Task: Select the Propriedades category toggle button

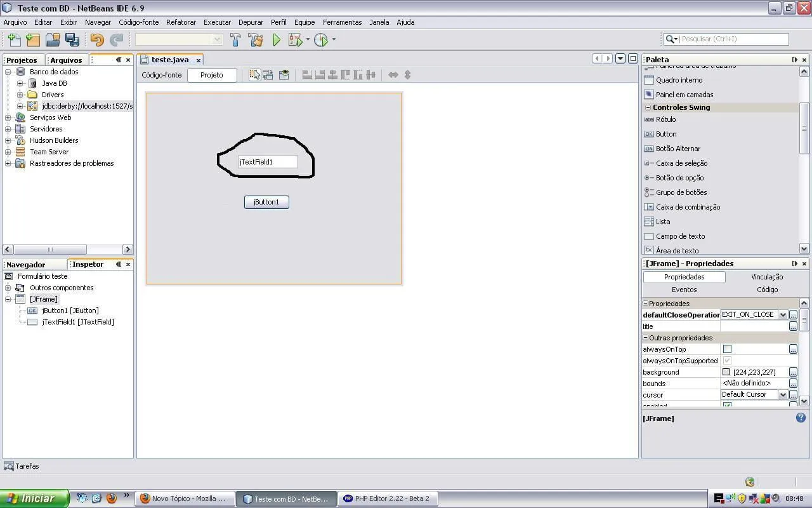Action: click(684, 277)
